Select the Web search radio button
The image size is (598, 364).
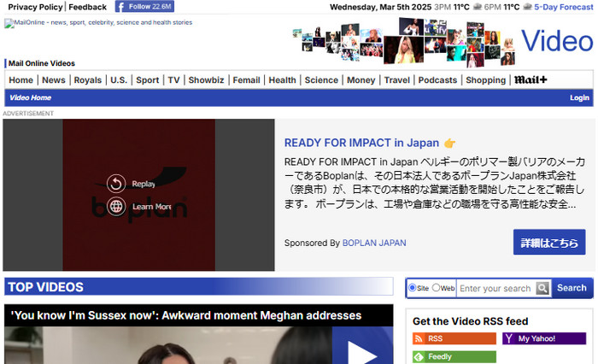(x=436, y=288)
